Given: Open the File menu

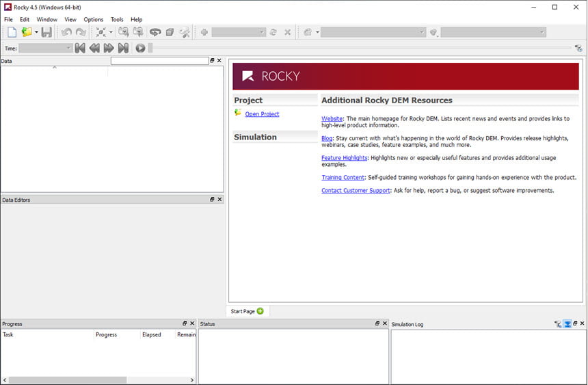Looking at the screenshot, I should (8, 20).
